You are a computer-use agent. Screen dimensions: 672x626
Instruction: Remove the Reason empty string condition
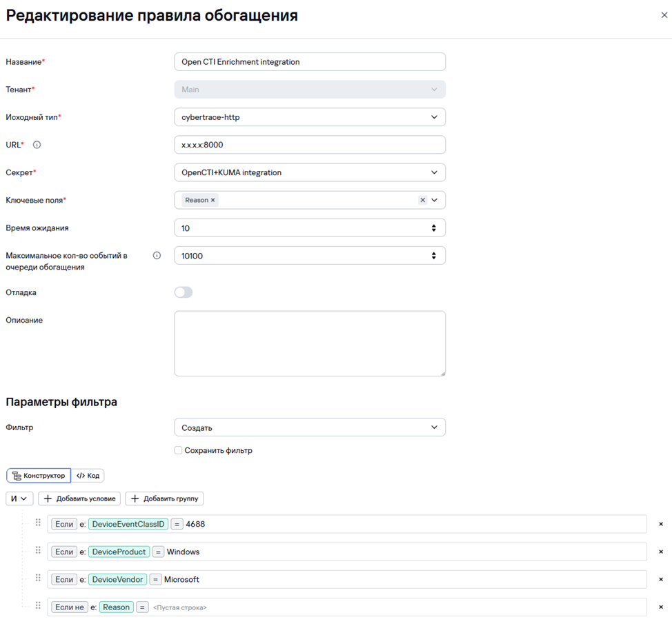(660, 607)
